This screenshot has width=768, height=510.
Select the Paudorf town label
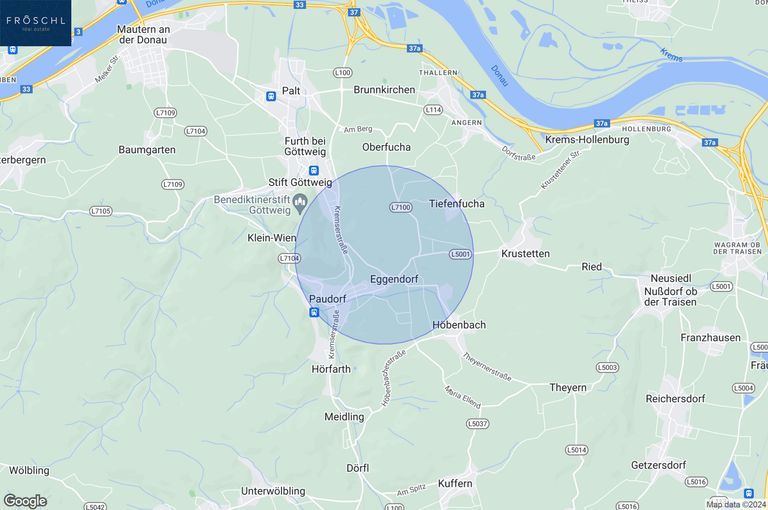click(x=328, y=299)
